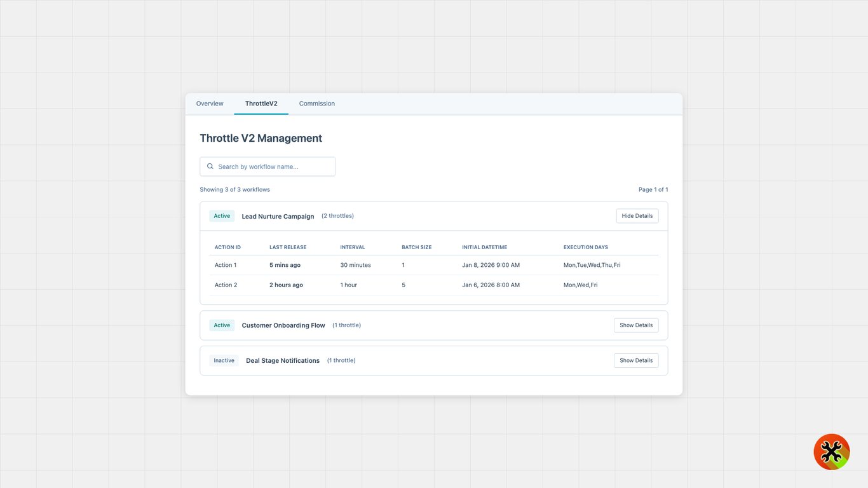Click the ACTION ID column header
868x488 pixels.
[x=227, y=247]
